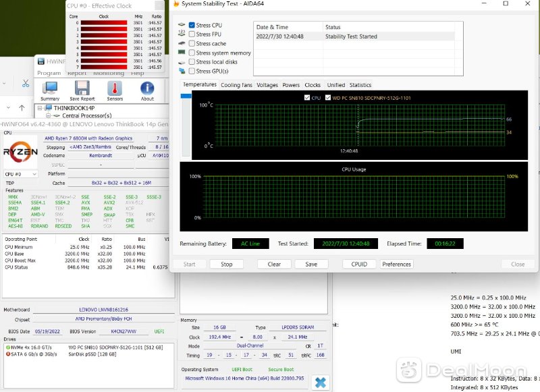Select the Stability Test: Started log row
The width and height of the screenshot is (540, 392).
click(x=354, y=36)
